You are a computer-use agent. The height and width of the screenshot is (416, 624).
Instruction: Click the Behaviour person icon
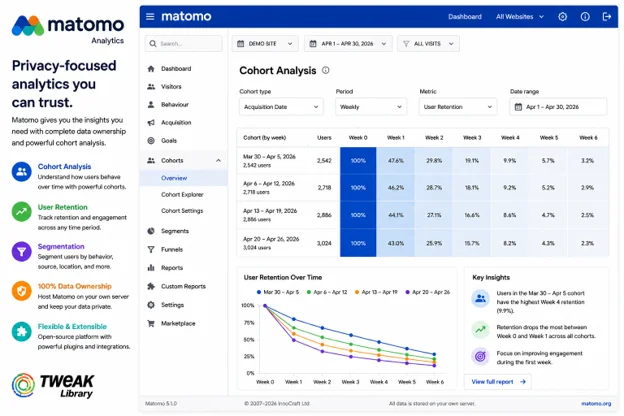point(151,104)
